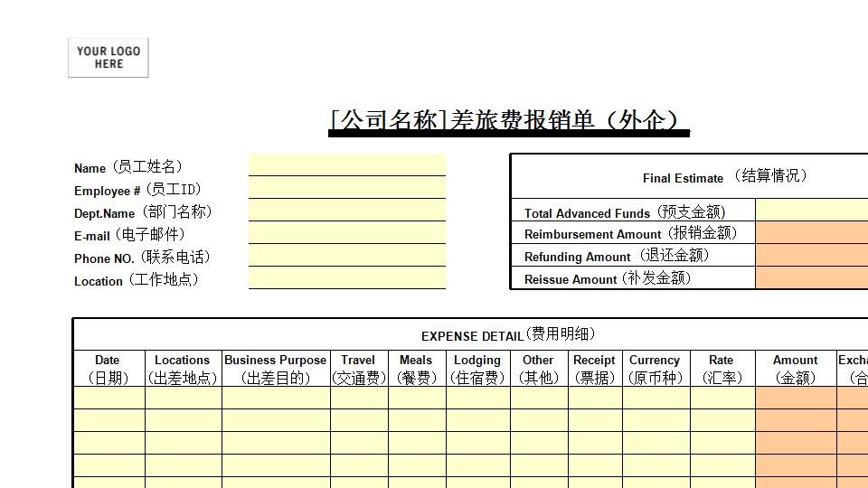Click the first row cell under Other
Screen dimensions: 868x488
click(x=539, y=398)
